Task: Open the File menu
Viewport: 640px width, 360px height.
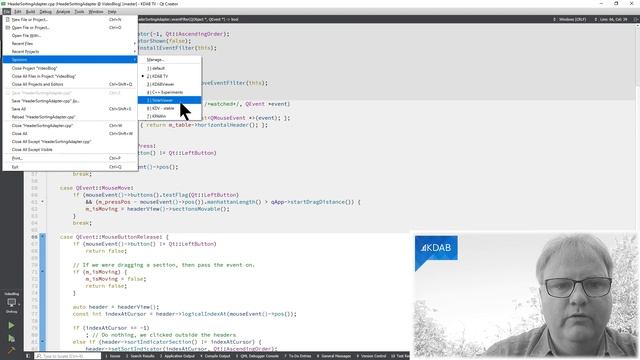Action: pos(7,11)
